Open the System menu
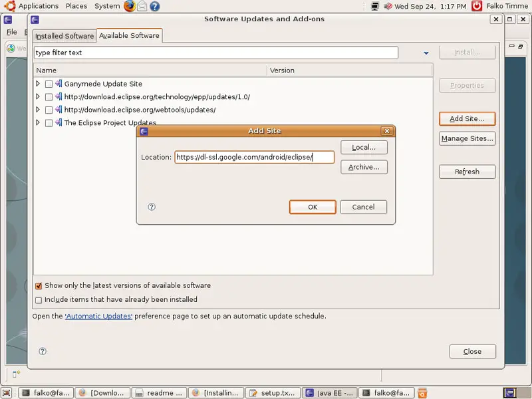 coord(107,6)
